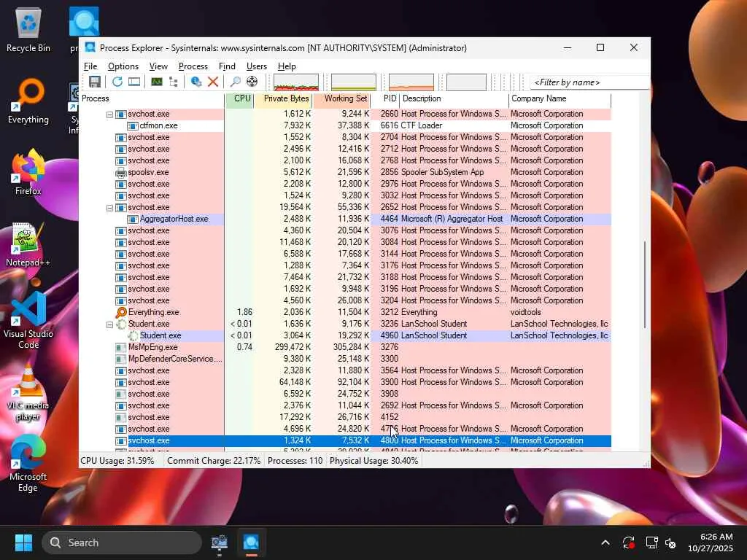Viewport: 747px width, 560px height.
Task: Click the 299,472 K Private Bytes value
Action: coord(293,347)
